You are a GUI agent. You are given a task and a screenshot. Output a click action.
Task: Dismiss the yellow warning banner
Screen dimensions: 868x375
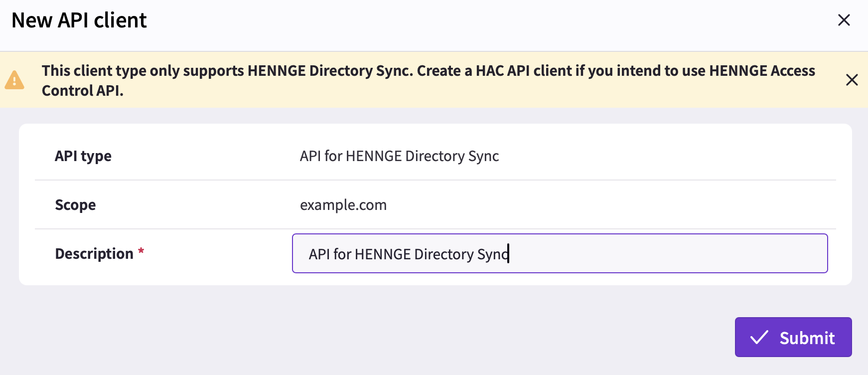(x=852, y=80)
